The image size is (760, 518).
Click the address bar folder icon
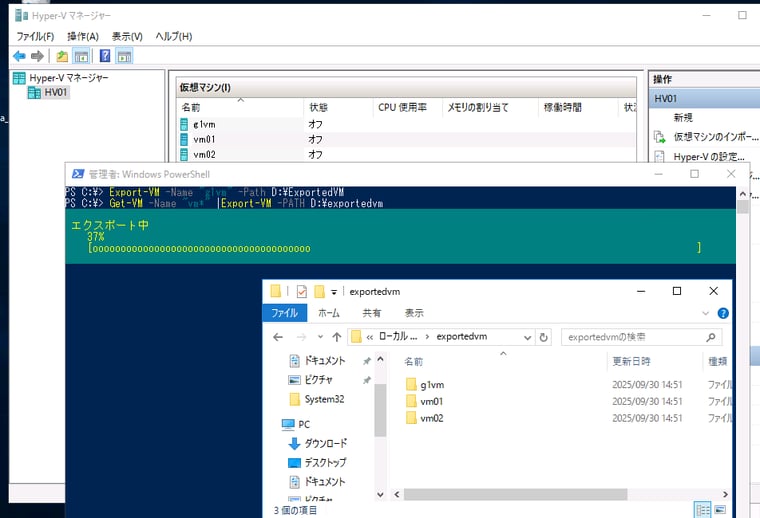coord(356,337)
